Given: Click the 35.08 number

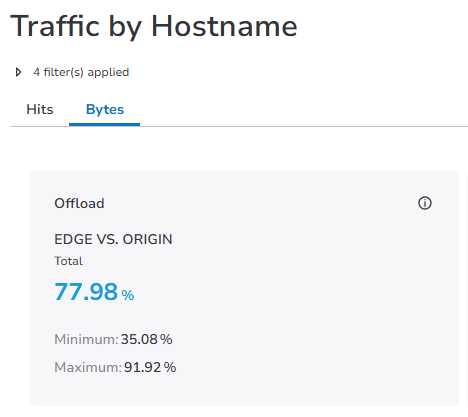Looking at the screenshot, I should 139,339.
